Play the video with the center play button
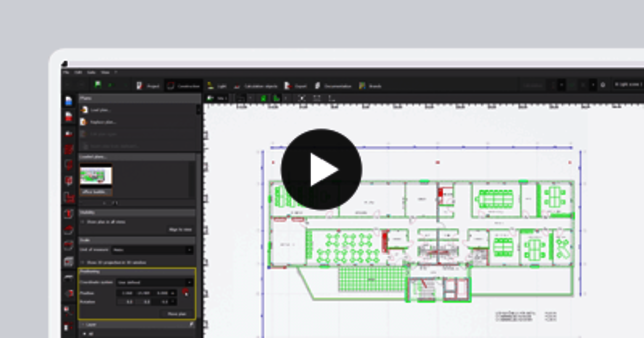The width and height of the screenshot is (644, 338). tap(321, 170)
